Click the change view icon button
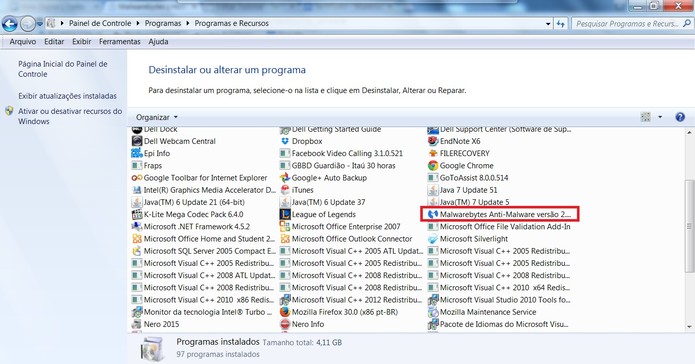This screenshot has width=695, height=364. [646, 117]
